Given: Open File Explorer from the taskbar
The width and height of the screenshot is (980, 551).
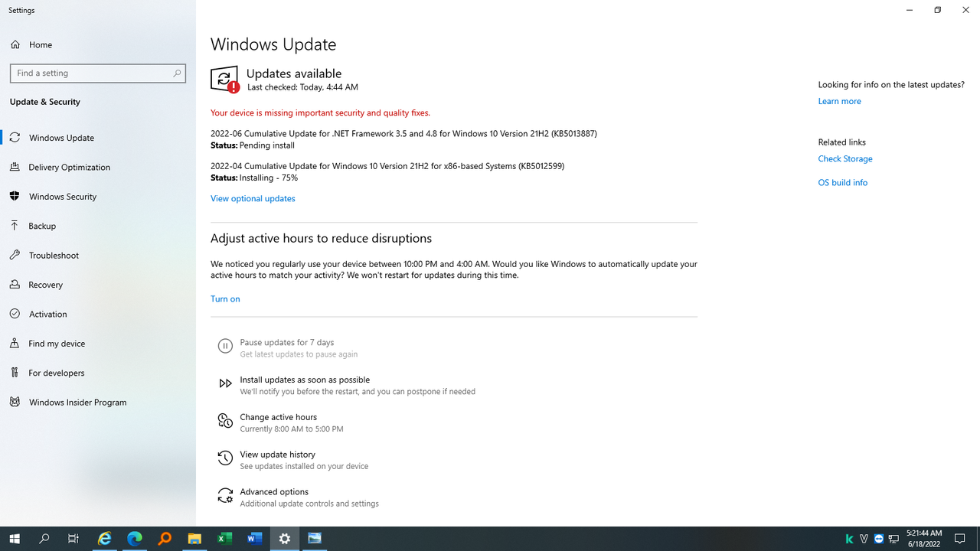Looking at the screenshot, I should pyautogui.click(x=194, y=539).
